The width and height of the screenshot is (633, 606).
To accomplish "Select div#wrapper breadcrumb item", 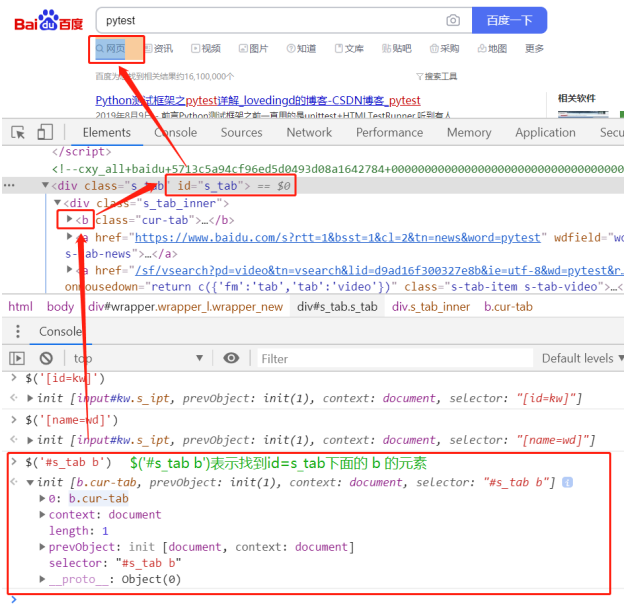I will click(x=185, y=307).
